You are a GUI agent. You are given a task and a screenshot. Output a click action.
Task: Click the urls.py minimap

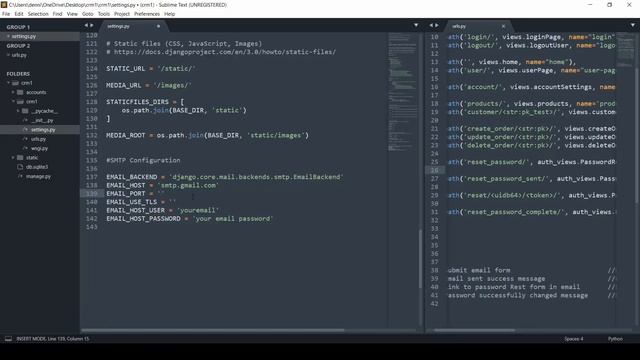(626, 50)
